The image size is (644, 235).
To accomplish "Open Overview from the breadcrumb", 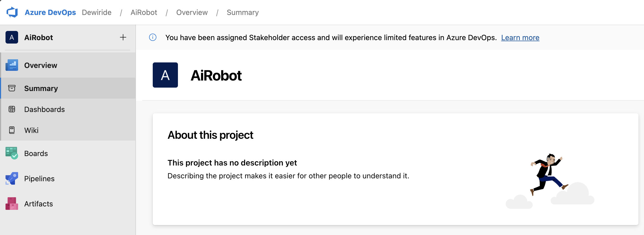I will coord(192,12).
